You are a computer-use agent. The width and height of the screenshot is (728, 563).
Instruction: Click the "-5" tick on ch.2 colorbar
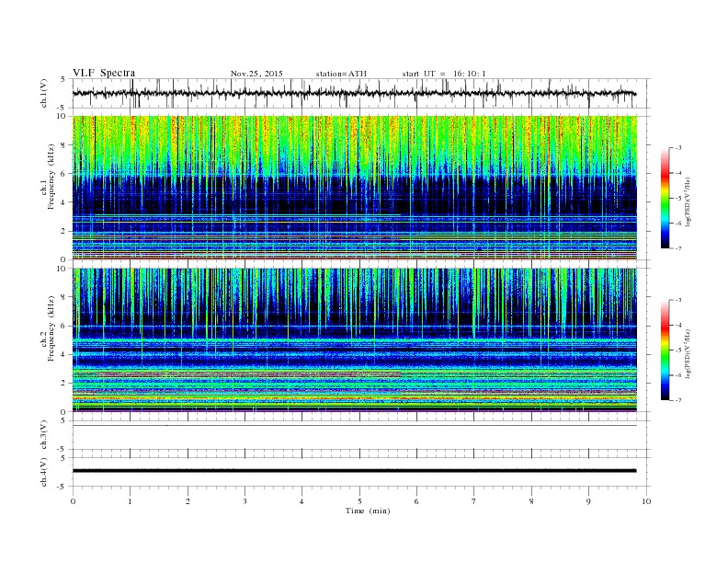point(678,350)
